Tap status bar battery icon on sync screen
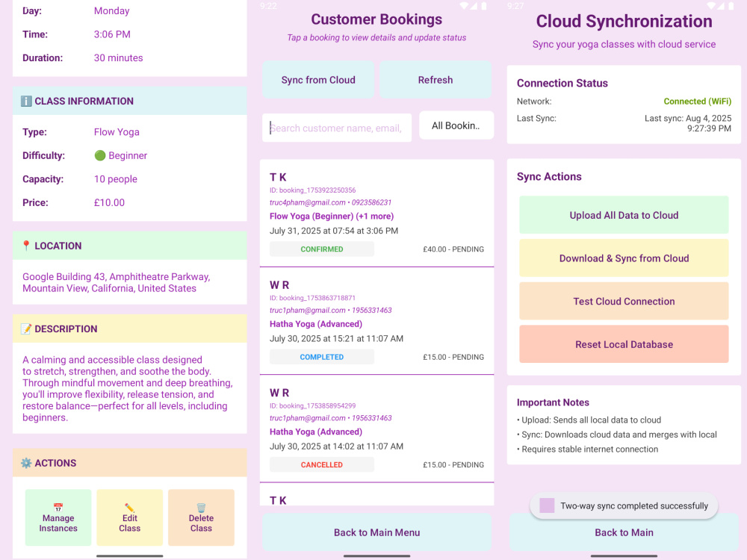747x560 pixels. [x=731, y=6]
